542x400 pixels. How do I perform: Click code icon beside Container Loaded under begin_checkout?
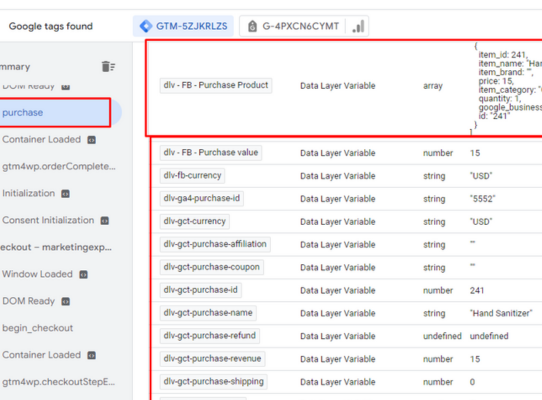pyautogui.click(x=91, y=355)
